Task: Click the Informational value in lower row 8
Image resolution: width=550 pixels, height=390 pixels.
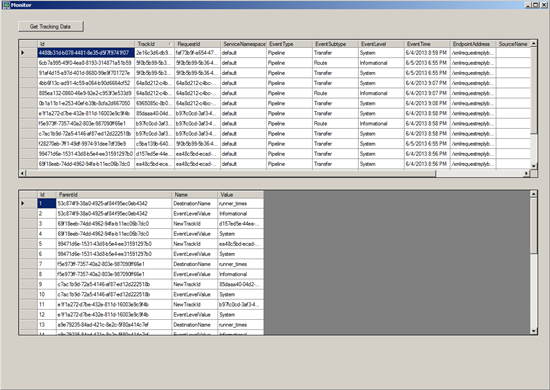Action: [x=241, y=274]
